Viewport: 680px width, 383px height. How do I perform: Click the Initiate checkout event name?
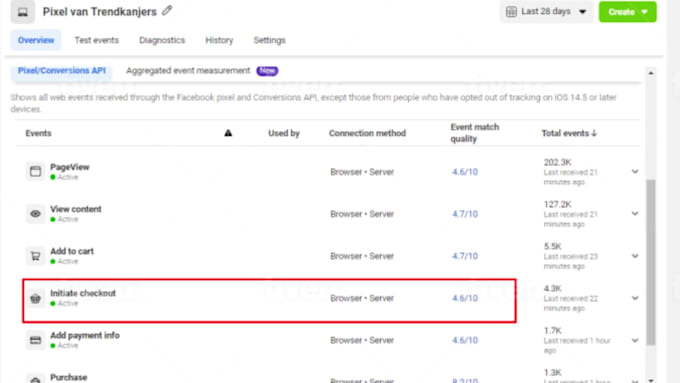(83, 293)
